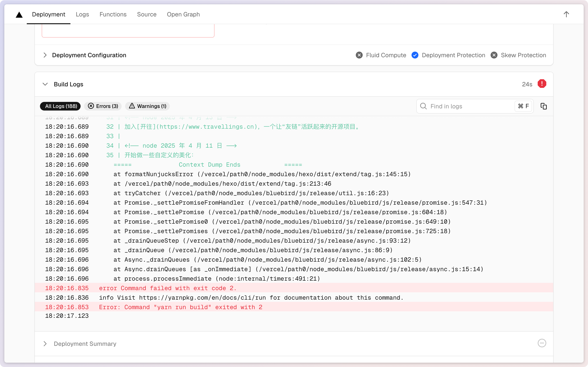
Task: Click the Deployment Protection label
Action: [x=453, y=55]
